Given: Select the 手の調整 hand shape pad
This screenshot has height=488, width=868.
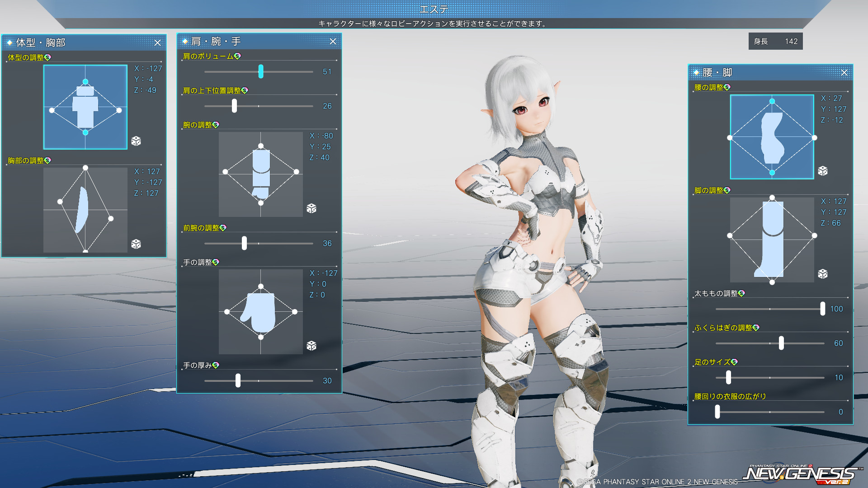Looking at the screenshot, I should tap(261, 312).
